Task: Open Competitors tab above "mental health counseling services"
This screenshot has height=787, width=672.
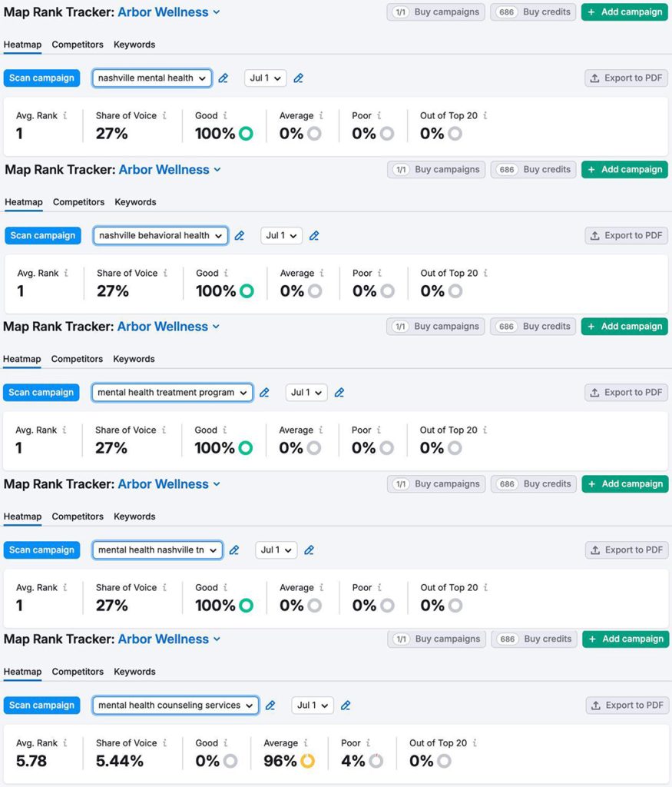Action: coord(78,672)
